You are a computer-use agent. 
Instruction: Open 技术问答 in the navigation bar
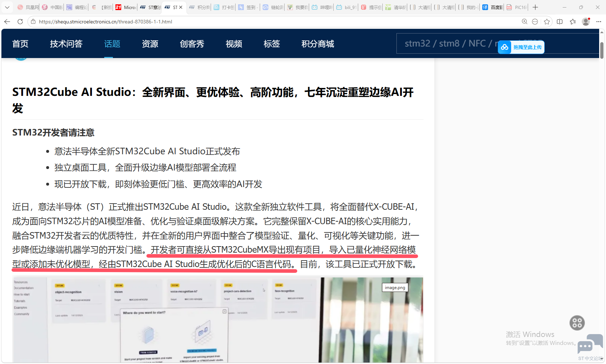coord(66,44)
